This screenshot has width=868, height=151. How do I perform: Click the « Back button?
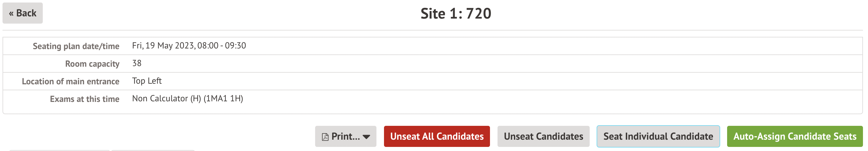pyautogui.click(x=23, y=13)
